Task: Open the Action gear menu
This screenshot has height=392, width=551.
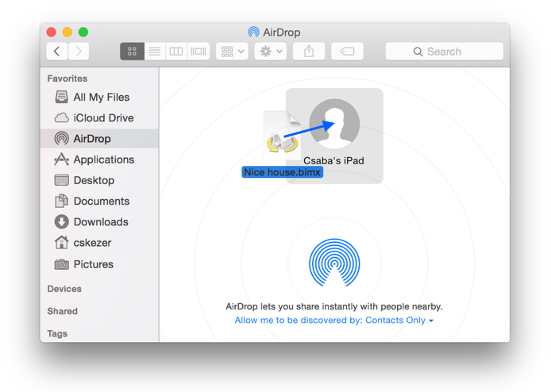Action: point(271,52)
